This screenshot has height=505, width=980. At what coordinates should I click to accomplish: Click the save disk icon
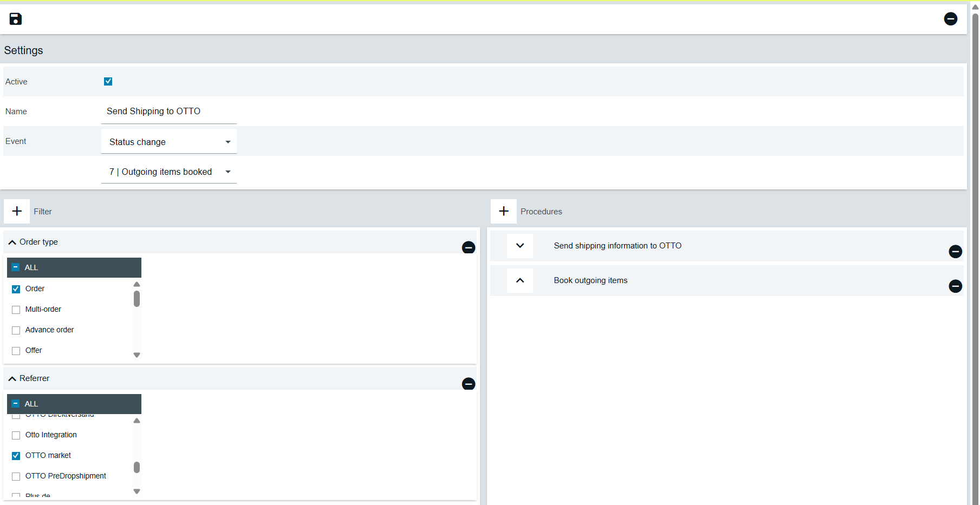pos(16,19)
